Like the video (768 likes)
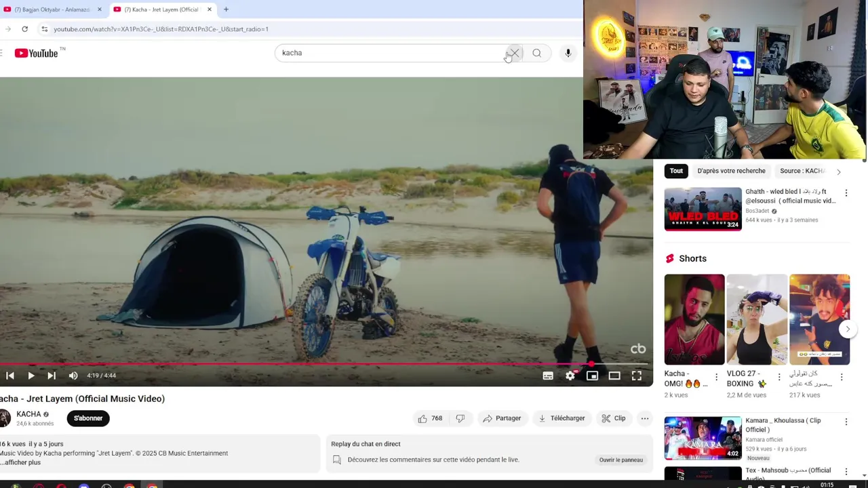This screenshot has height=488, width=868. tap(430, 418)
